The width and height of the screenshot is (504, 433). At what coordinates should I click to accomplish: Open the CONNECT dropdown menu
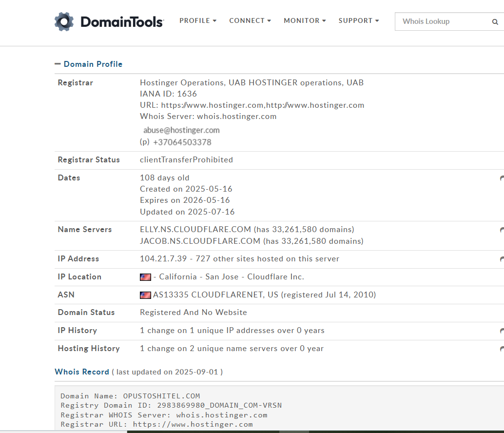pyautogui.click(x=250, y=20)
